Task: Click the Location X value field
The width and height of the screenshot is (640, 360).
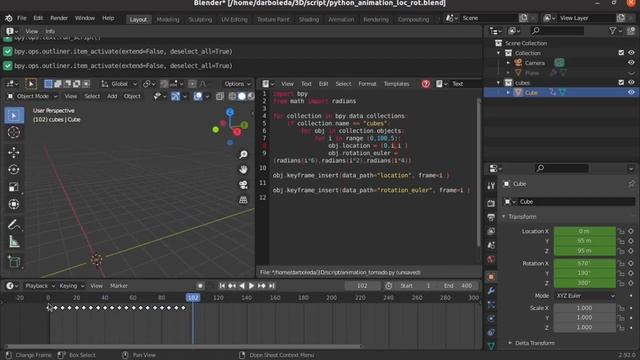Action: tap(584, 231)
